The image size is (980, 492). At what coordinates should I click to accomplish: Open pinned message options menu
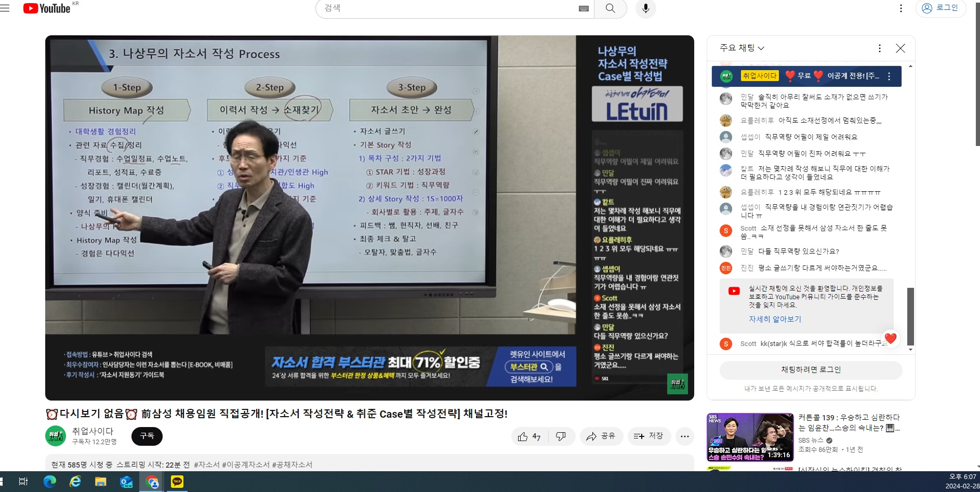889,76
